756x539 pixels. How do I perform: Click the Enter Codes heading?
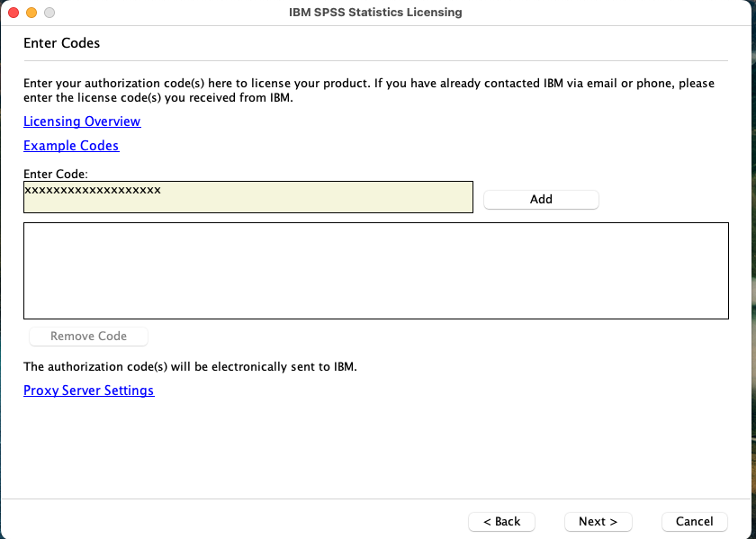tap(61, 43)
